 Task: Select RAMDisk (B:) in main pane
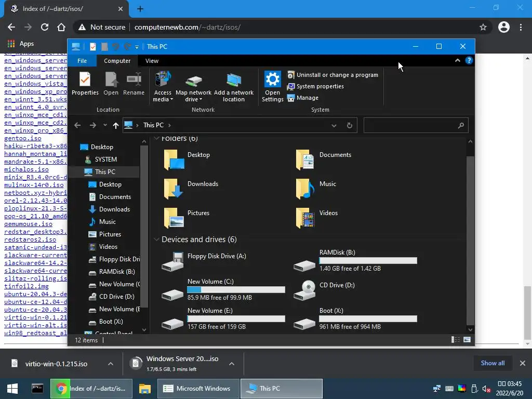[355, 261]
